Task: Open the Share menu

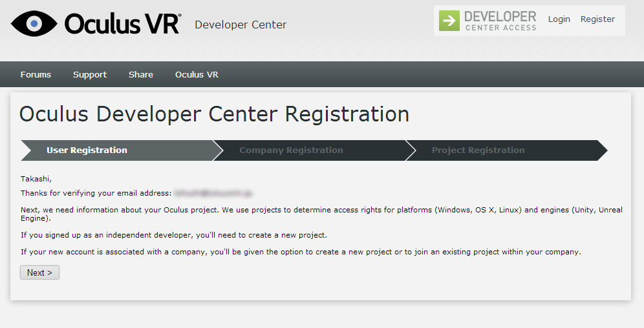Action: (x=141, y=75)
